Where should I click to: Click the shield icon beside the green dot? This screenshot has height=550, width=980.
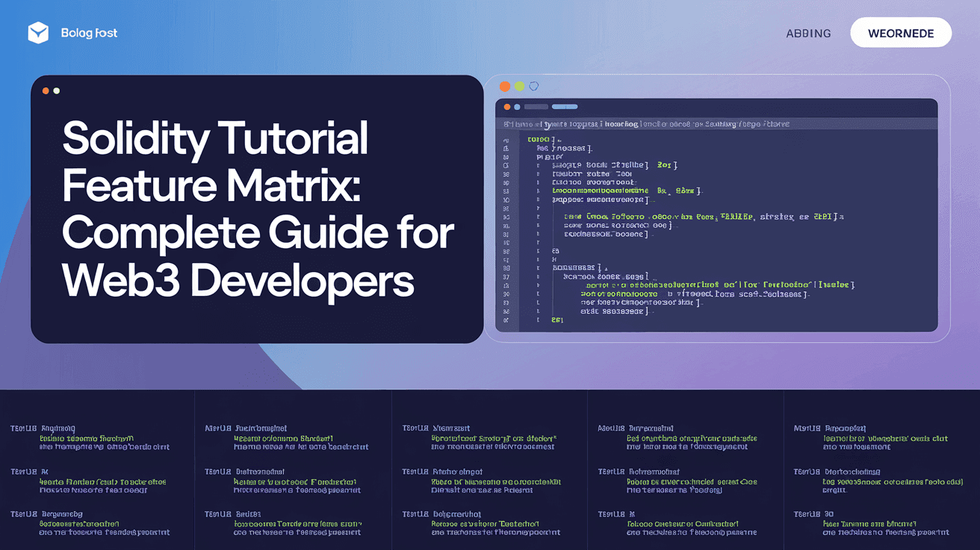click(533, 87)
